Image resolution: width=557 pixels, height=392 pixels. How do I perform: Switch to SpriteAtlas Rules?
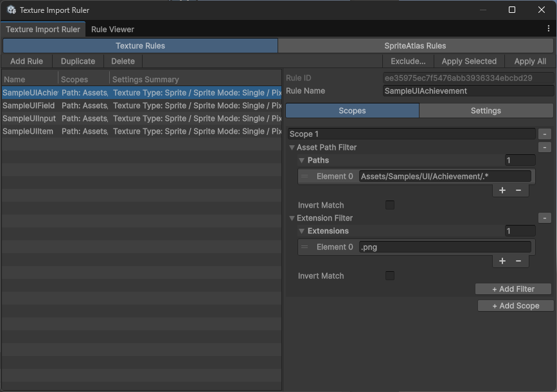(x=415, y=46)
